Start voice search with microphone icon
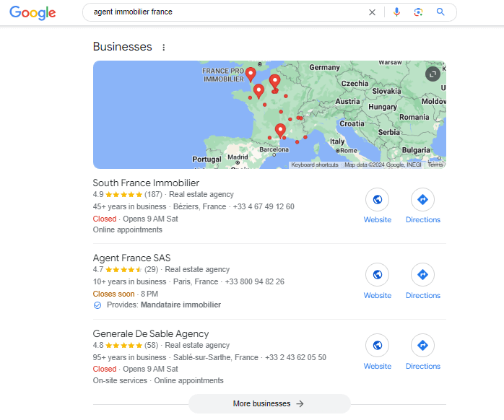 [396, 12]
